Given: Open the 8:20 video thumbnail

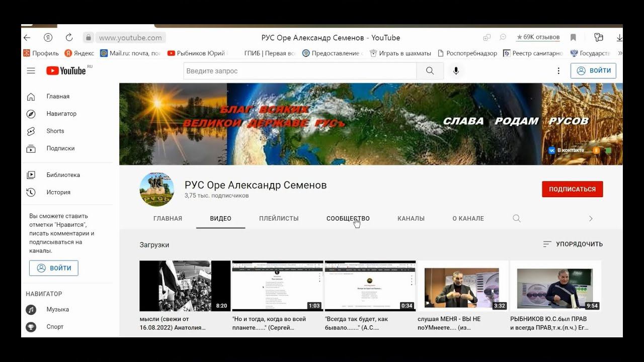Looking at the screenshot, I should 185,286.
